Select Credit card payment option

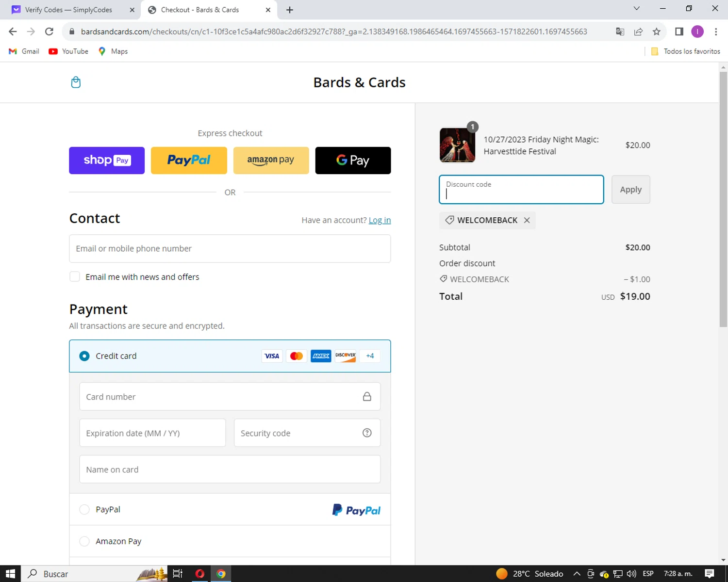84,356
